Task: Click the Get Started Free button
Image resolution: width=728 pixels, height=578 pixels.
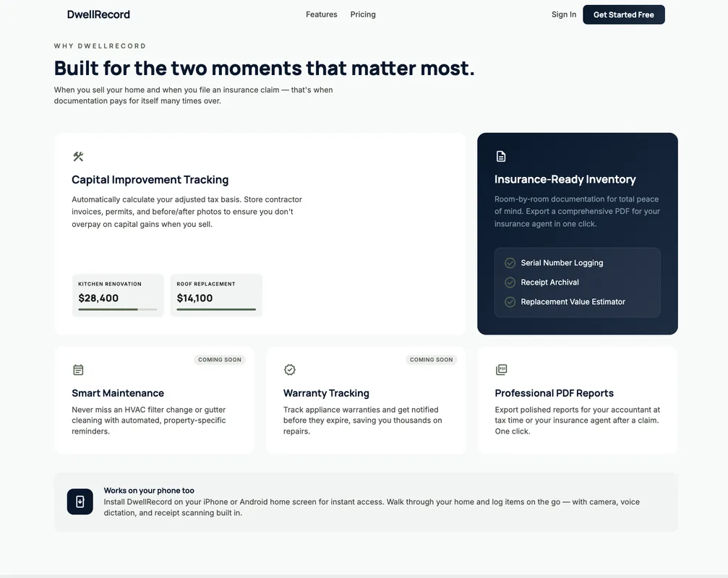Action: click(624, 15)
